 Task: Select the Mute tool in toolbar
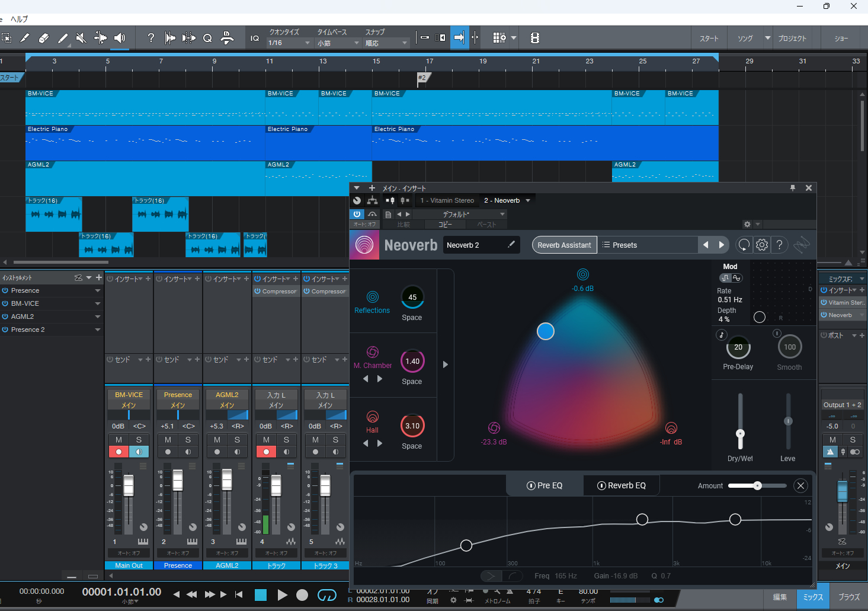point(81,38)
